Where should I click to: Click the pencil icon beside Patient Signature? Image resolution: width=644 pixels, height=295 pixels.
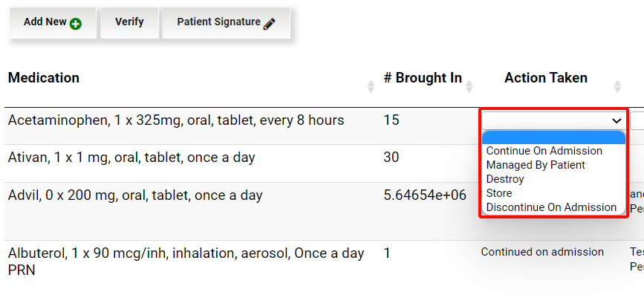270,24
